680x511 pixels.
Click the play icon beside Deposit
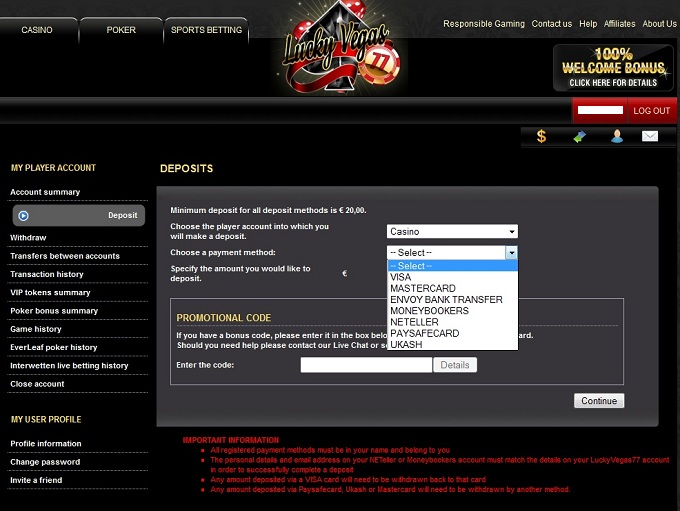pyautogui.click(x=24, y=215)
